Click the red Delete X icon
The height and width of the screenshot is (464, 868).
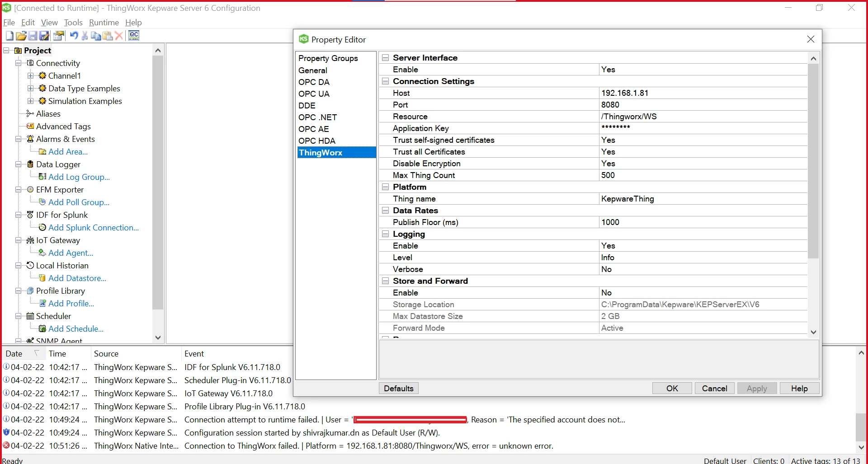[119, 36]
